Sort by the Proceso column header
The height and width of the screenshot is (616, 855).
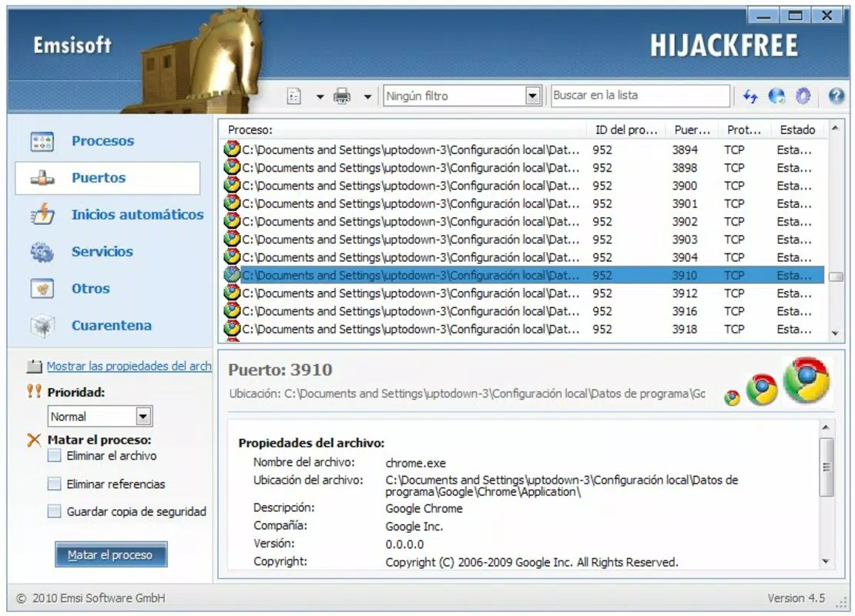pos(403,129)
